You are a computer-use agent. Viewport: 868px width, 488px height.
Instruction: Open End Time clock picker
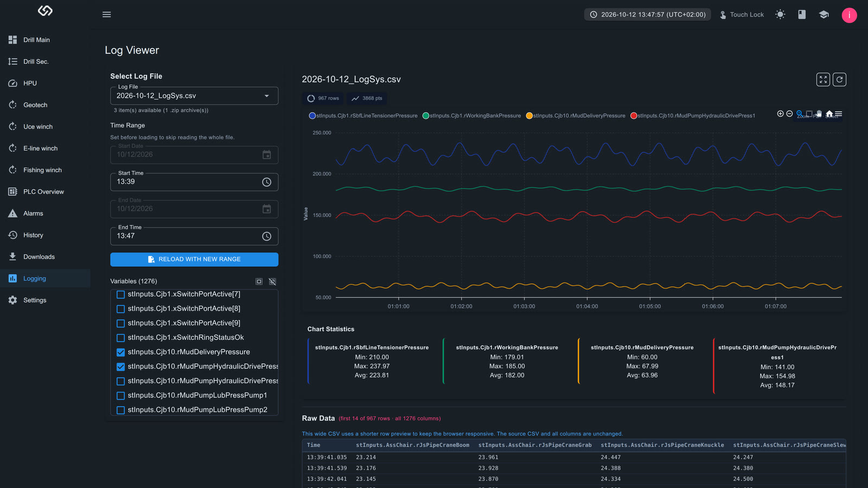point(266,236)
